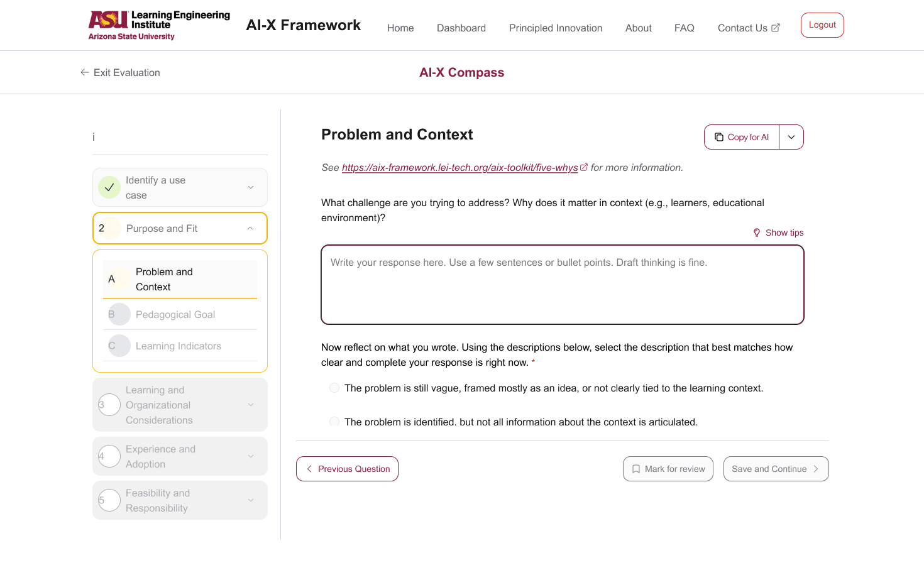Select the 'problem is still vague' radio option
The width and height of the screenshot is (924, 575).
pos(334,388)
